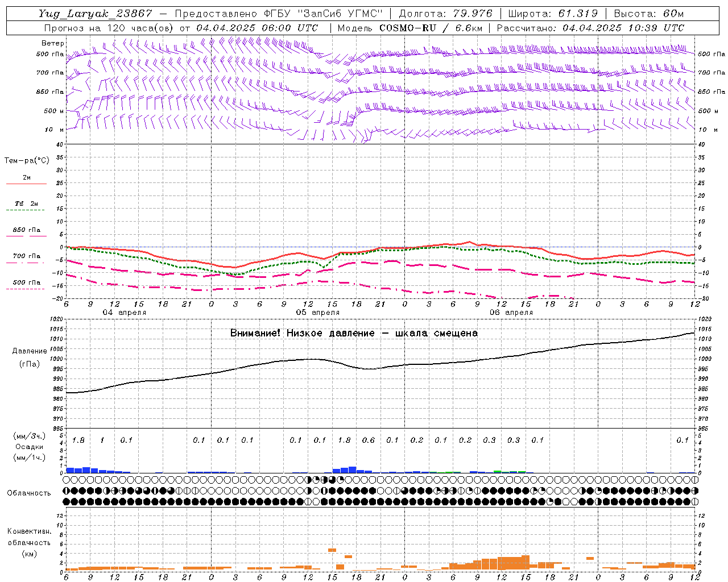The height and width of the screenshot is (582, 728).
Task: Click the '500 гПа' entry in temperature legend
Action: (x=27, y=282)
